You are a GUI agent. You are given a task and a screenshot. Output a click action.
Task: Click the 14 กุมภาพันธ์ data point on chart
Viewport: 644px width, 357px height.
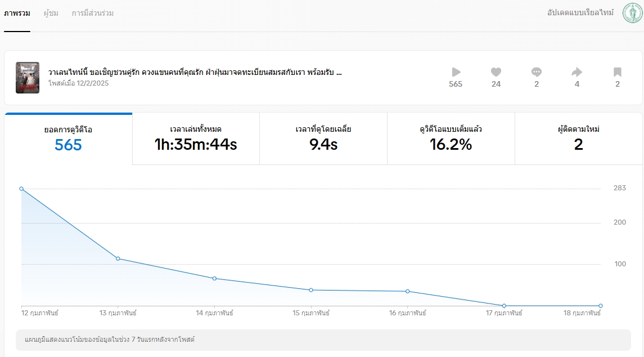[x=215, y=279]
